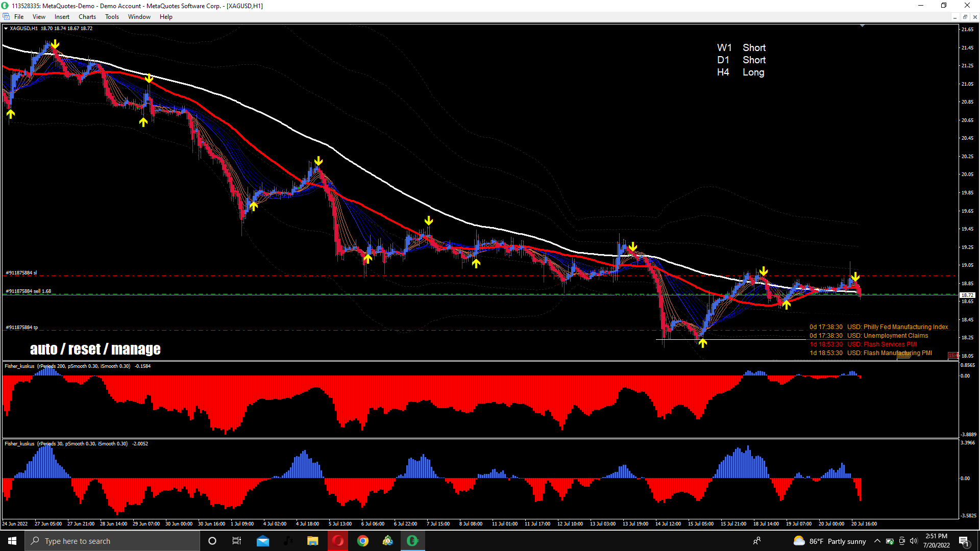The image size is (980, 551).
Task: Expand hidden system tray icons chevron
Action: (x=877, y=541)
